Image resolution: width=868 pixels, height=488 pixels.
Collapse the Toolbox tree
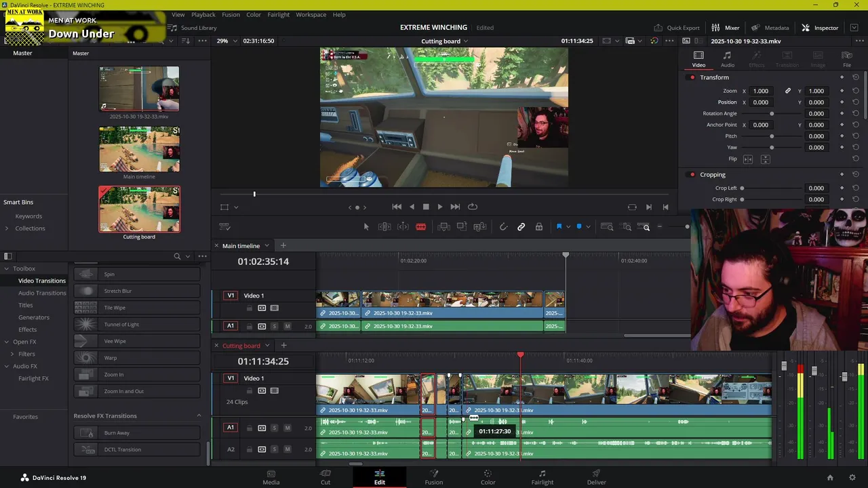(6, 268)
